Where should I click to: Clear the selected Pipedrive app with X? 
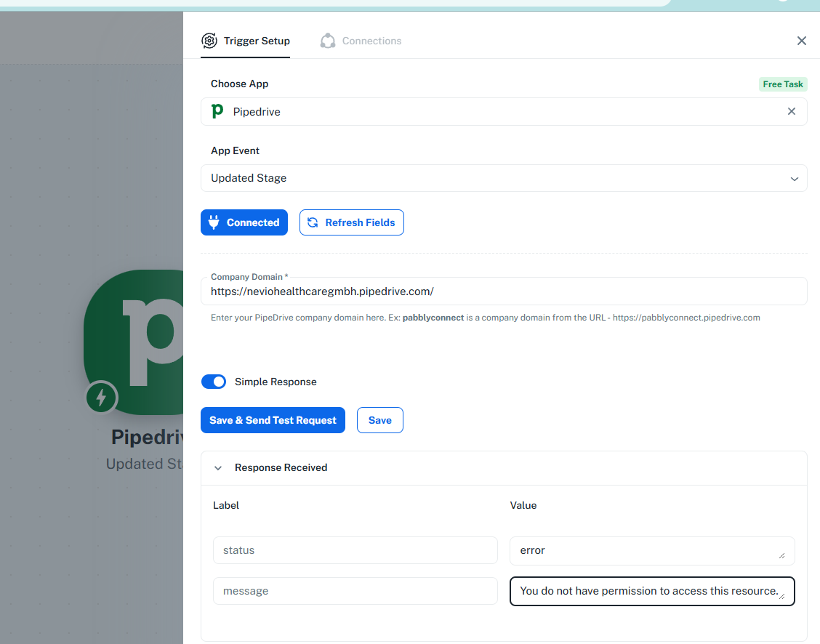tap(792, 111)
